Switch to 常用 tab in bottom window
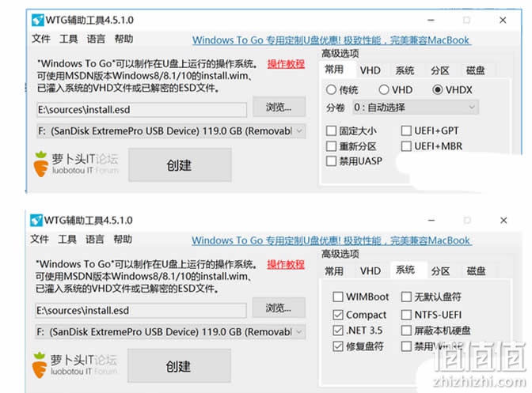The width and height of the screenshot is (532, 393). click(334, 271)
